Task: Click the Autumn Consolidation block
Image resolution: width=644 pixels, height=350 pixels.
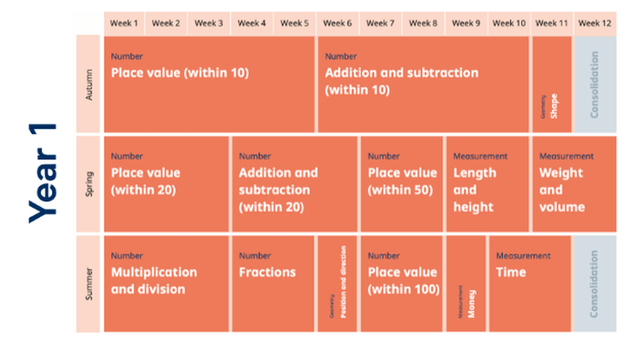Action: (x=595, y=84)
